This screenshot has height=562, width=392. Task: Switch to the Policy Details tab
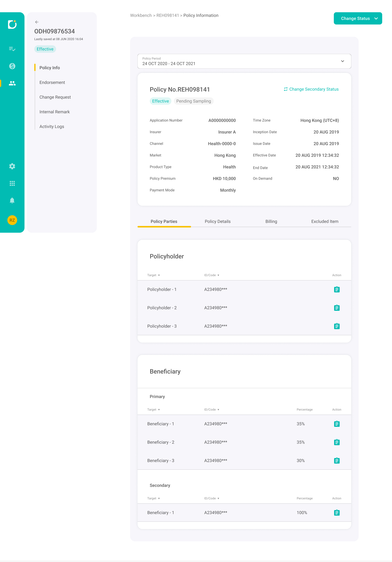[x=217, y=221]
